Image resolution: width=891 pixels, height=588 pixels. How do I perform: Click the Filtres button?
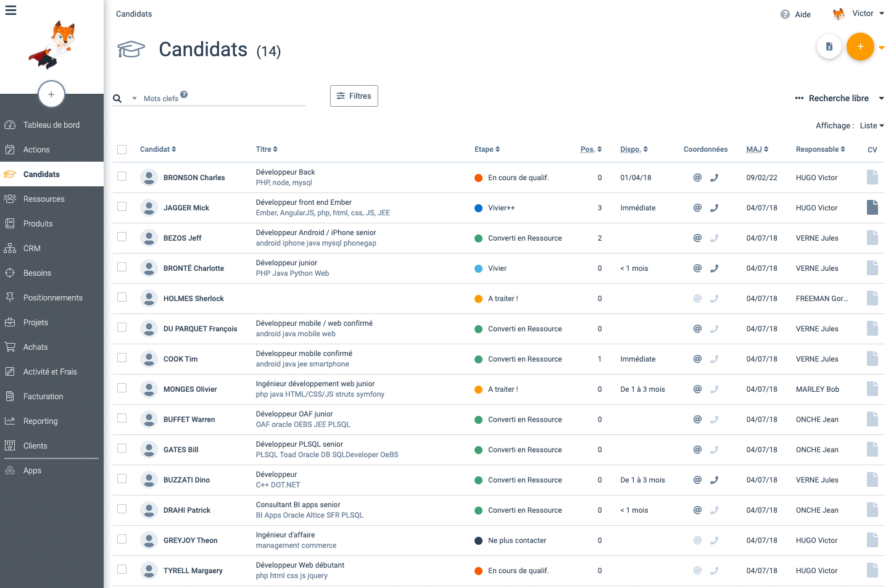(354, 96)
